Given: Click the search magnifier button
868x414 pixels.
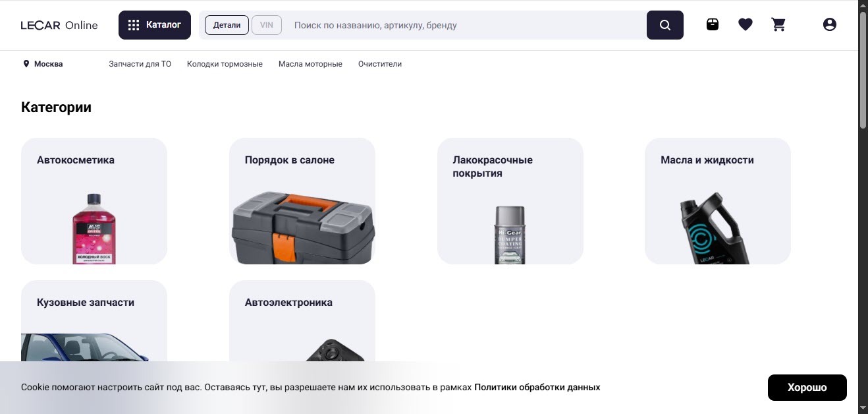Looking at the screenshot, I should coord(665,25).
